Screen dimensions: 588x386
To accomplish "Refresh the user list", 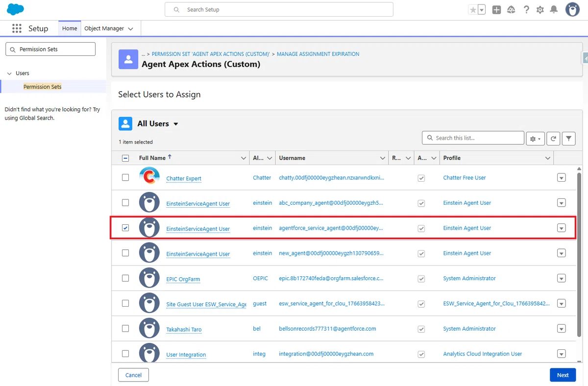I will (x=553, y=139).
